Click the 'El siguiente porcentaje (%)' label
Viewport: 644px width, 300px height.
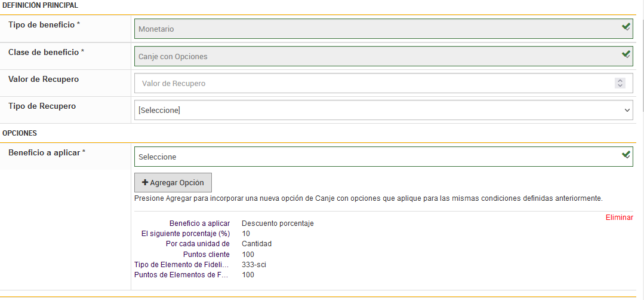tap(185, 234)
